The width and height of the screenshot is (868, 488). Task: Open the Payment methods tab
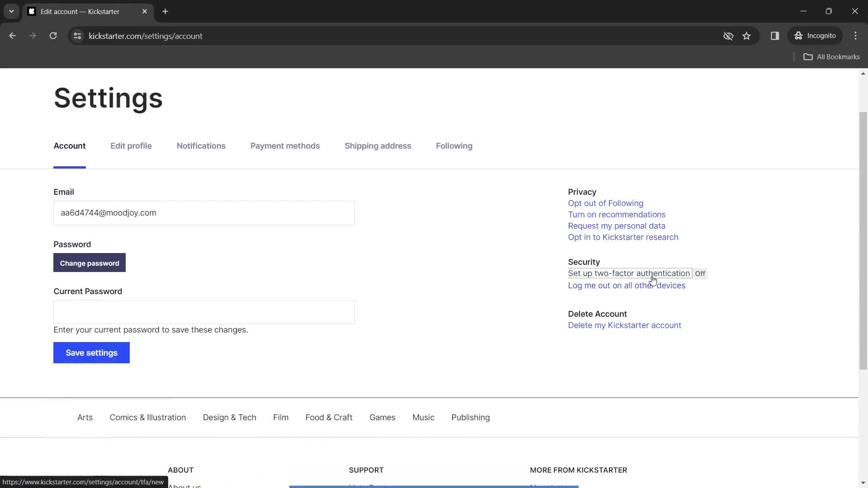coord(285,146)
